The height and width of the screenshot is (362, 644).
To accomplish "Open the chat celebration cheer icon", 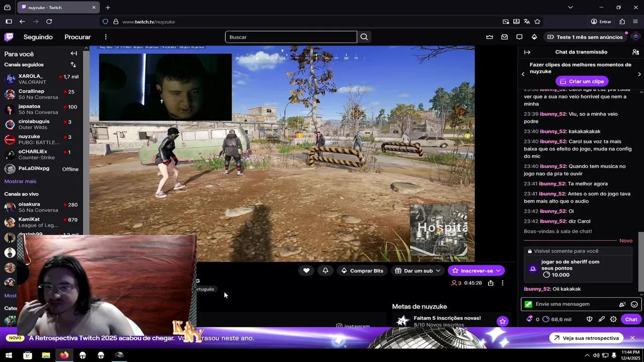I will coord(622,304).
